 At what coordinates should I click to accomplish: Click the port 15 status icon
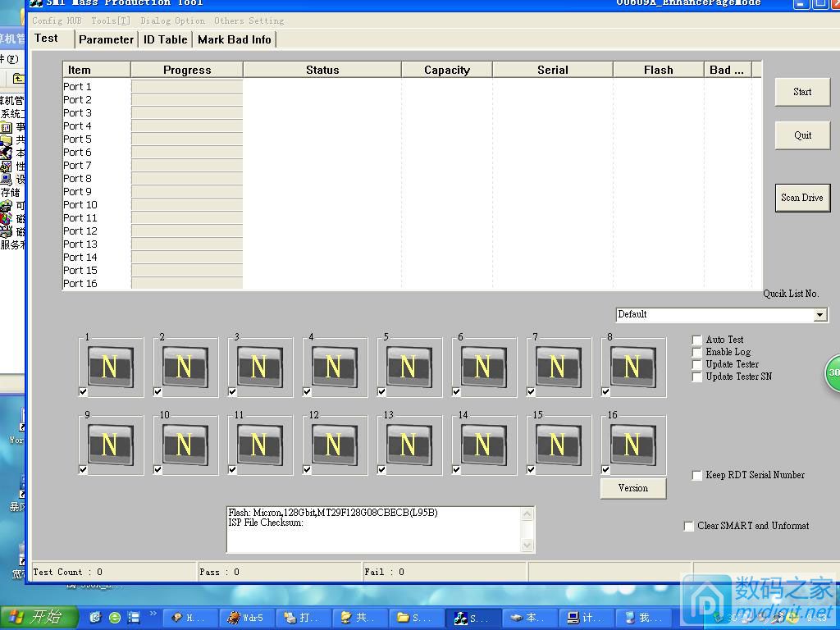pos(558,445)
